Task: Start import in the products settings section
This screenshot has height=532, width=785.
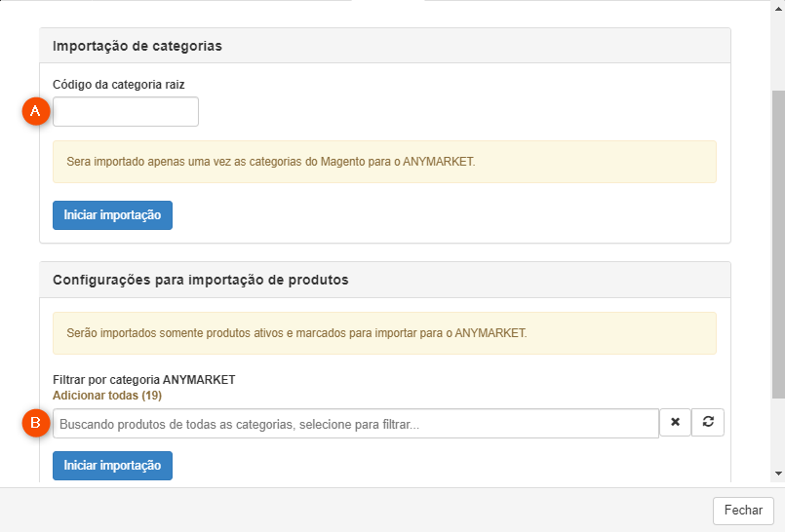Action: coord(113,466)
